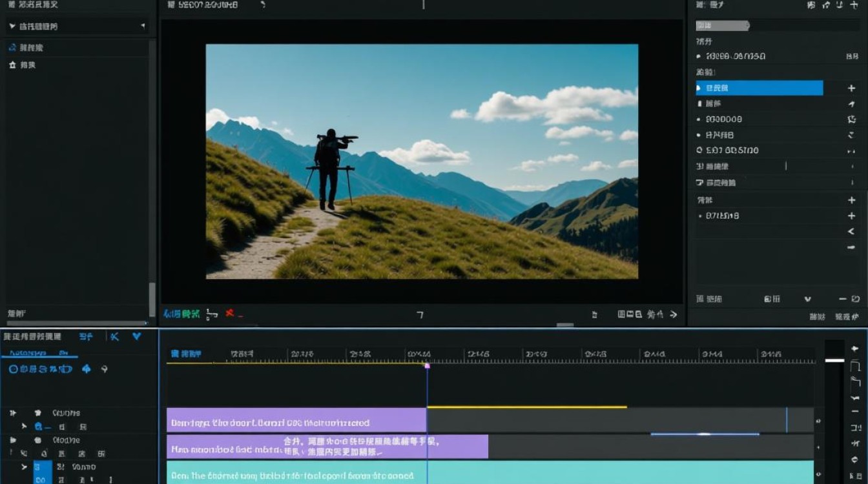This screenshot has width=868, height=484.
Task: Expand the first track header's disclosure arrow
Action: 12,412
